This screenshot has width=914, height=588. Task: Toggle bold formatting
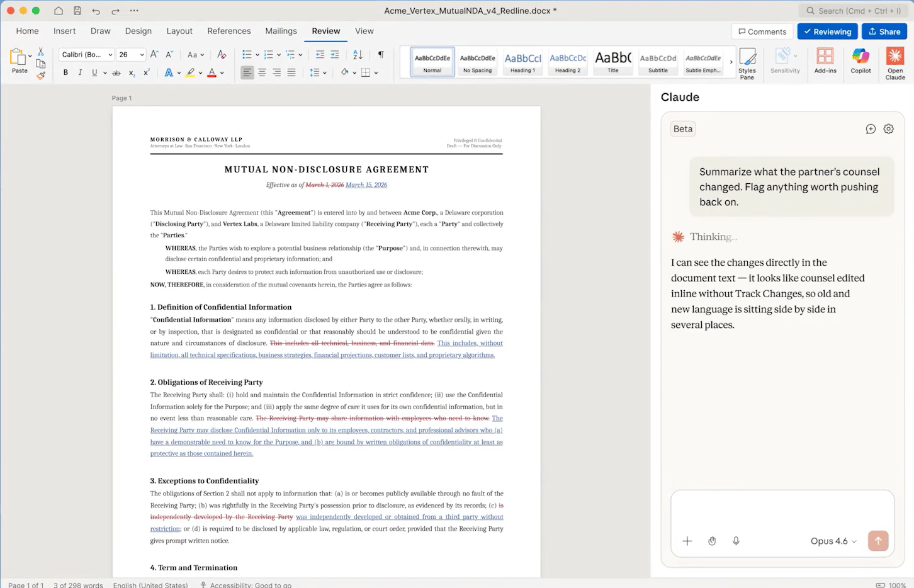[x=65, y=73]
